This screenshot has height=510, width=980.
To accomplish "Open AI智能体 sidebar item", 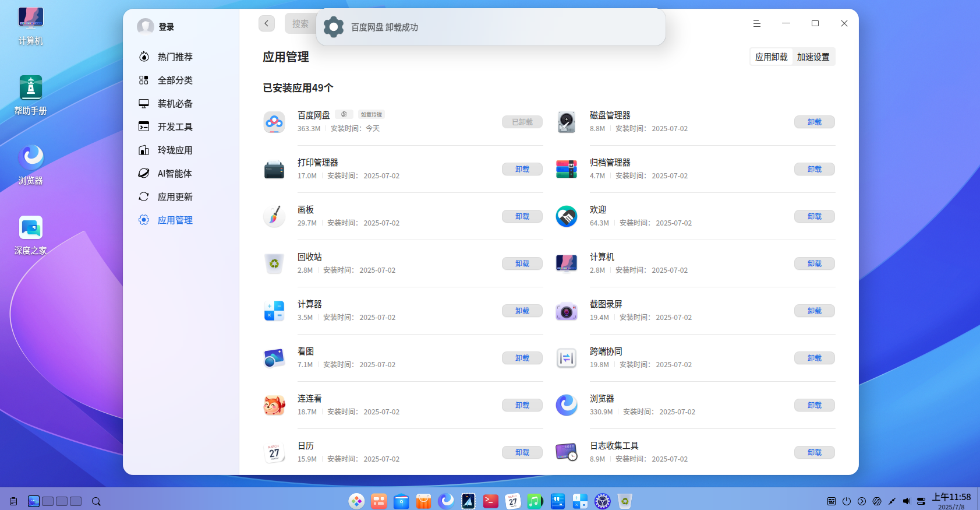I will pyautogui.click(x=175, y=173).
